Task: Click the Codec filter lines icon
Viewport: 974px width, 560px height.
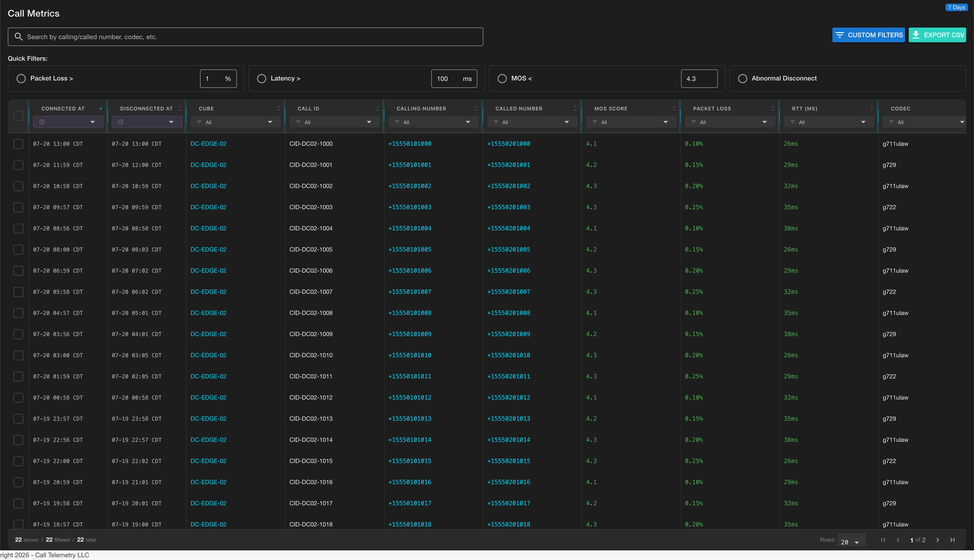Action: pos(891,122)
